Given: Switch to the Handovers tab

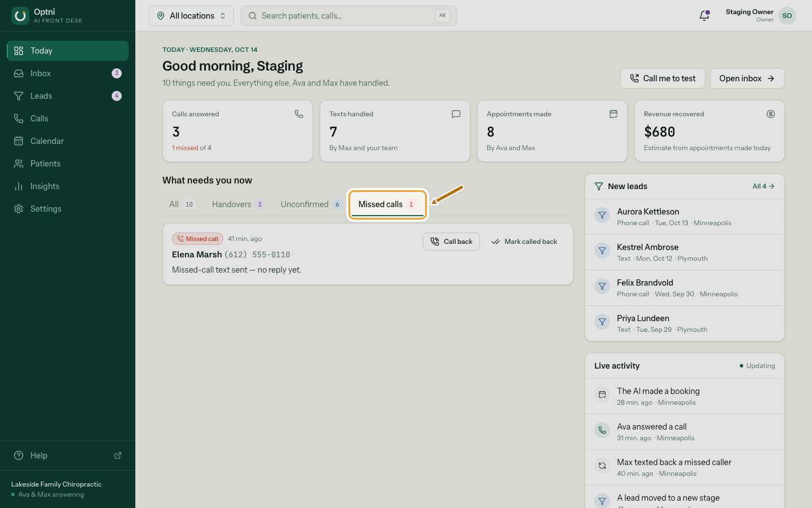Looking at the screenshot, I should pos(237,204).
